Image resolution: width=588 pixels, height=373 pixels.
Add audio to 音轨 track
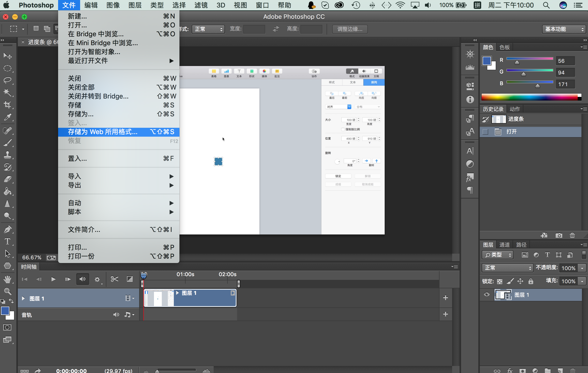click(x=445, y=314)
